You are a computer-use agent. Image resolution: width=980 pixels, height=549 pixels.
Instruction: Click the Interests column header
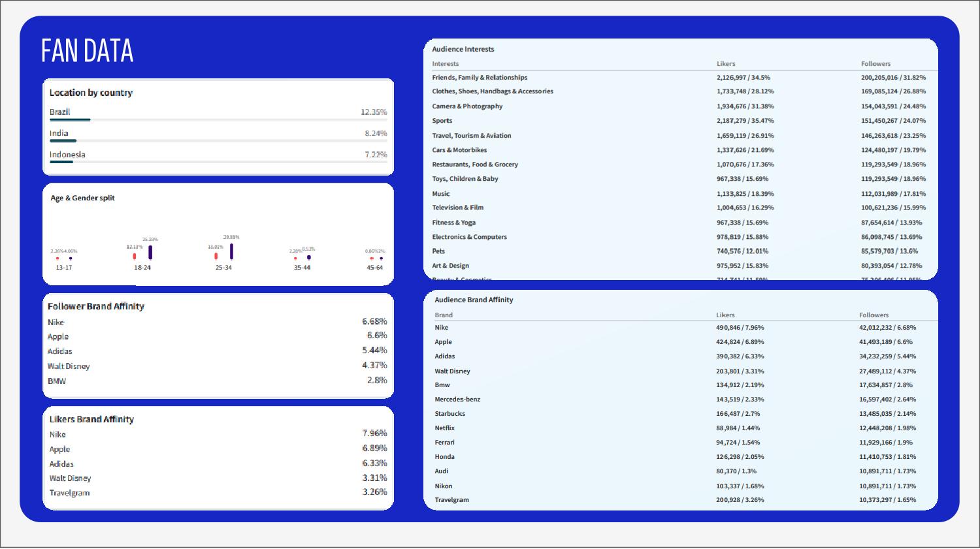[445, 64]
